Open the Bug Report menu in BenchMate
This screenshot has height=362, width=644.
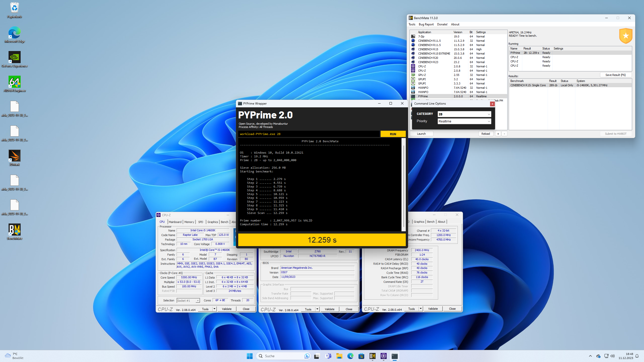(426, 24)
